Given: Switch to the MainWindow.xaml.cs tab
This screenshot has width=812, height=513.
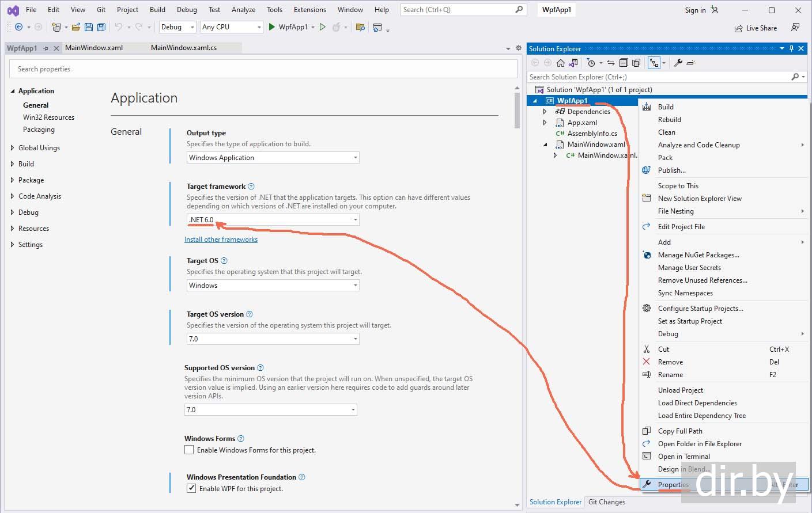Looking at the screenshot, I should point(184,48).
